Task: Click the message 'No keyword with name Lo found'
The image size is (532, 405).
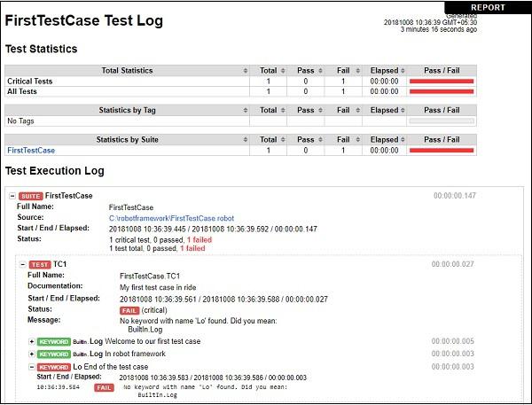Action: tap(198, 321)
